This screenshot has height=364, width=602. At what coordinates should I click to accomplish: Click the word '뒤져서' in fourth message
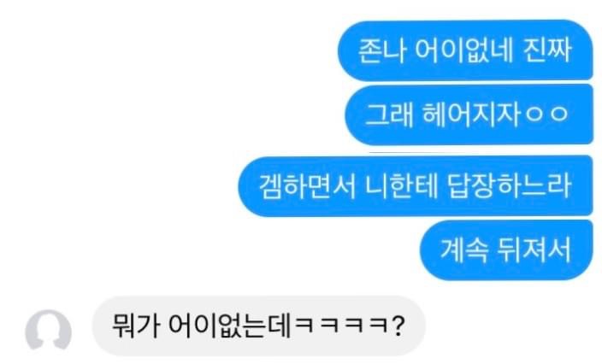point(534,250)
